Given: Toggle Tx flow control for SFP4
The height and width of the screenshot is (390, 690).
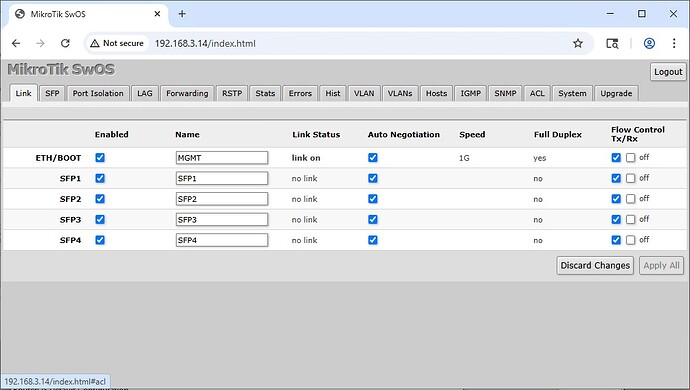Looking at the screenshot, I should [616, 240].
